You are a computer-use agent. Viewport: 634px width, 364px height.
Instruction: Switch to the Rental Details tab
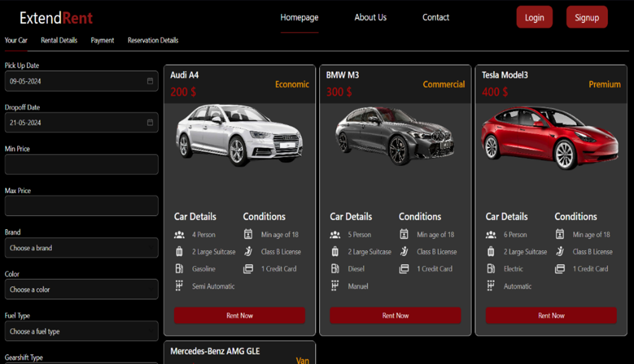pyautogui.click(x=59, y=40)
